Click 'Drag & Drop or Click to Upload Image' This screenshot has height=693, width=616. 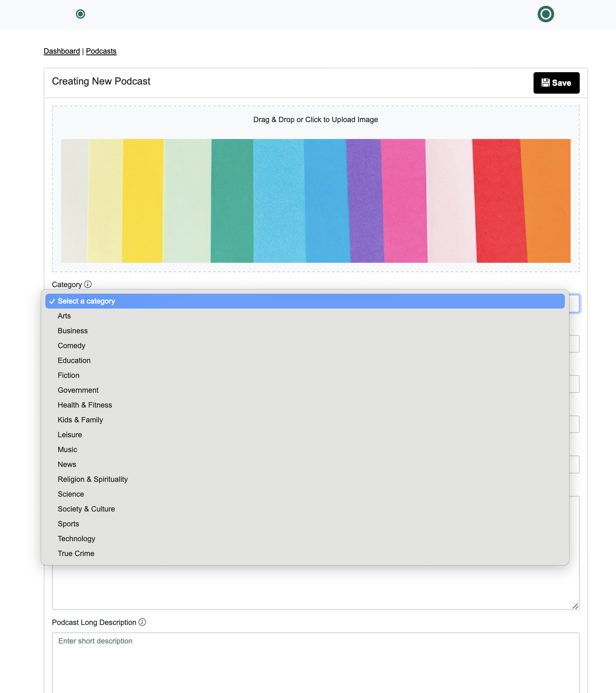click(x=315, y=120)
